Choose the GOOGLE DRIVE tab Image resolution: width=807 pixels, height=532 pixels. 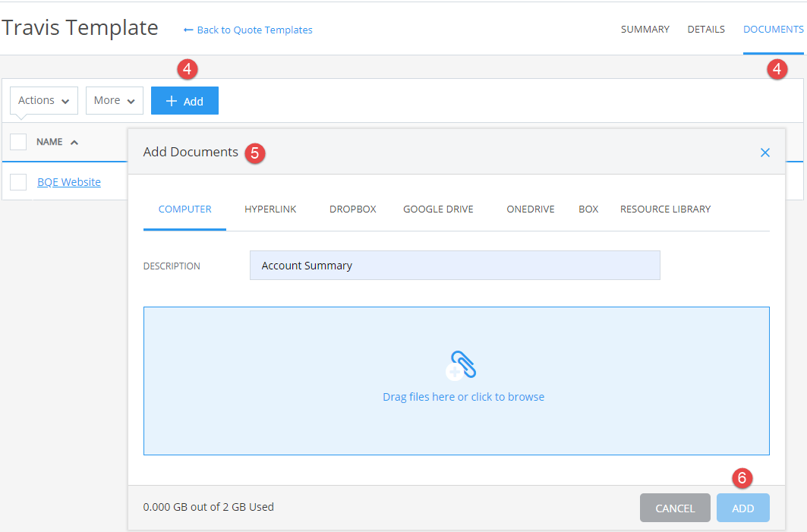[x=438, y=209]
